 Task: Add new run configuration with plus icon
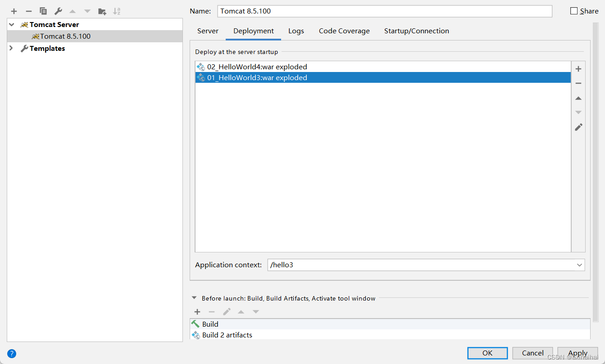(x=14, y=11)
